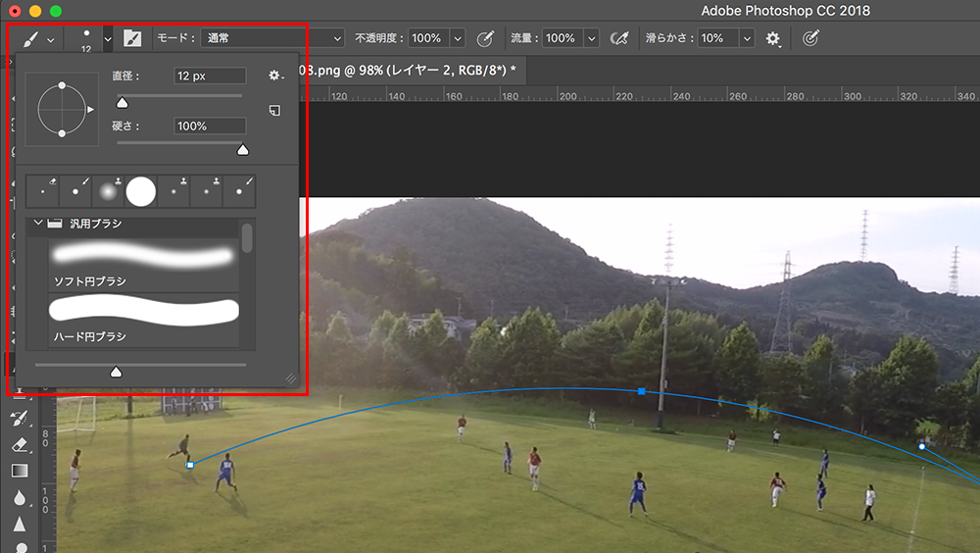This screenshot has width=980, height=553.
Task: Select the Blur tool droplet icon
Action: tap(20, 498)
